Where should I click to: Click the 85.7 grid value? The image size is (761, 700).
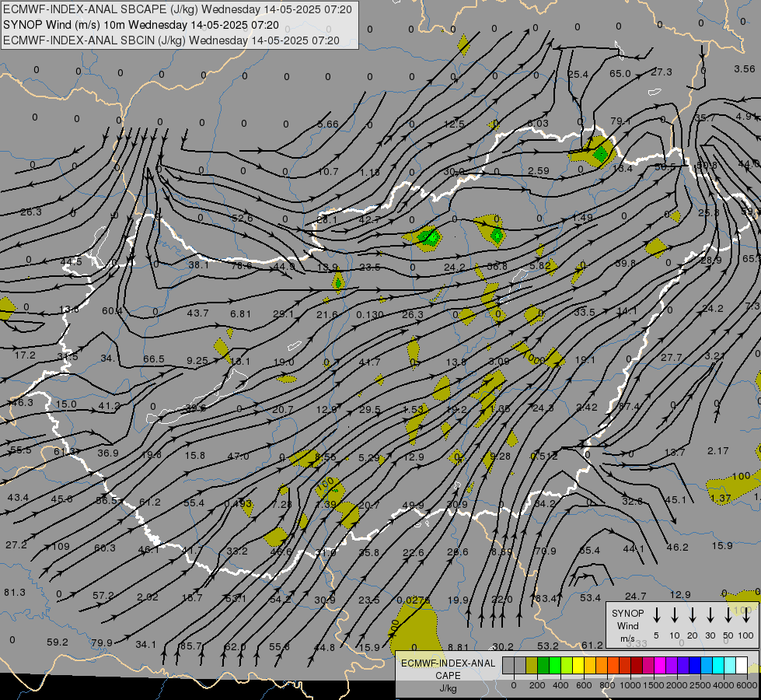tap(190, 646)
